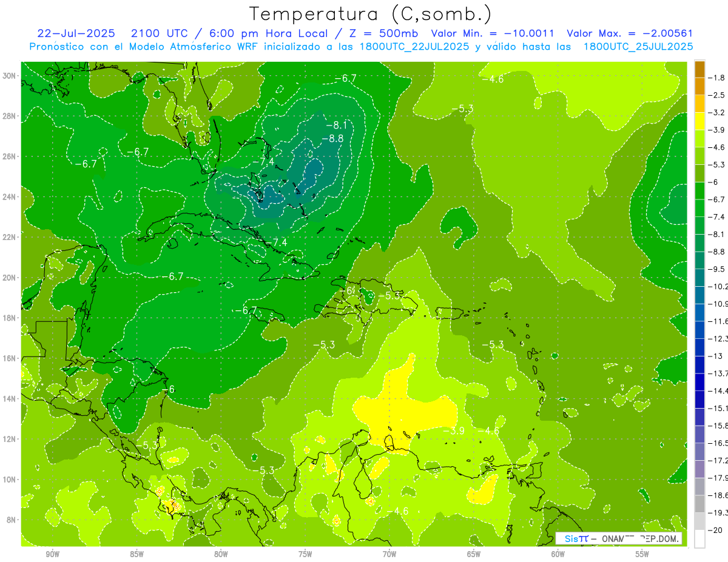Image resolution: width=728 pixels, height=562 pixels.
Task: Click the "-16.5" colorbar value label
Action: (x=717, y=443)
